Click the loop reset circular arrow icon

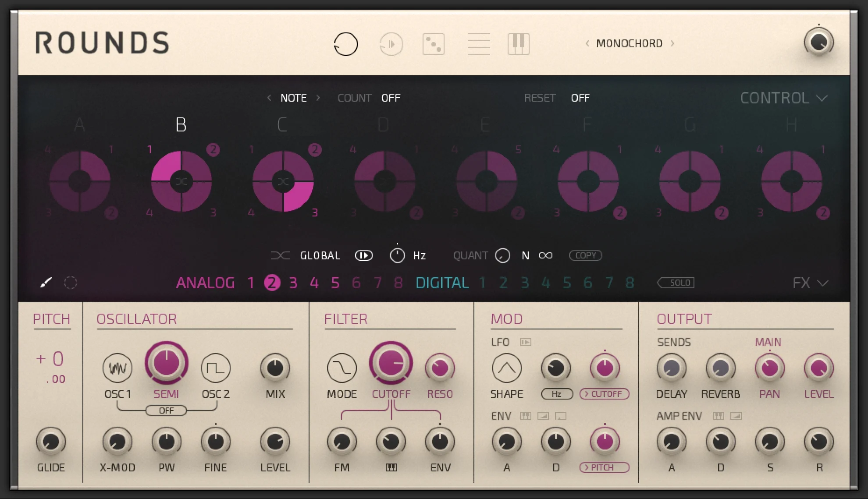click(345, 44)
